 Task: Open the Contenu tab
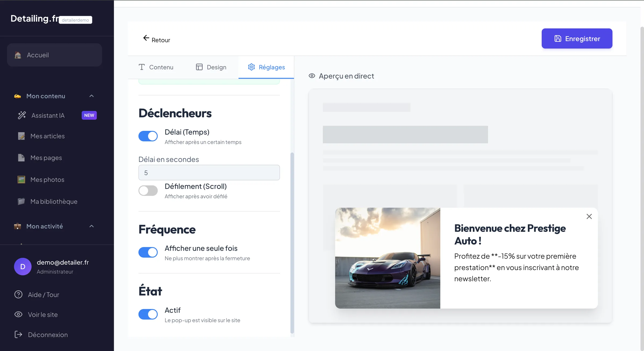156,67
